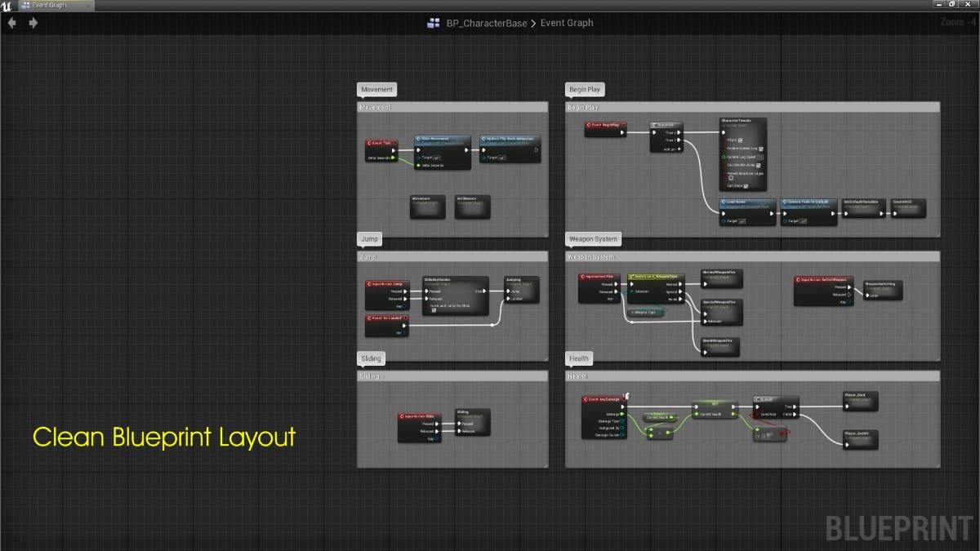Click the Begin Play comment box header

(752, 107)
